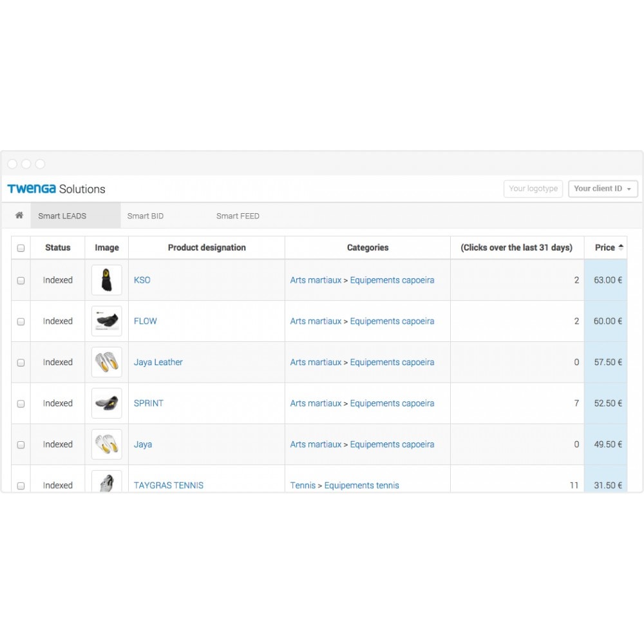Switch to the Smart LEADS tab

point(75,216)
